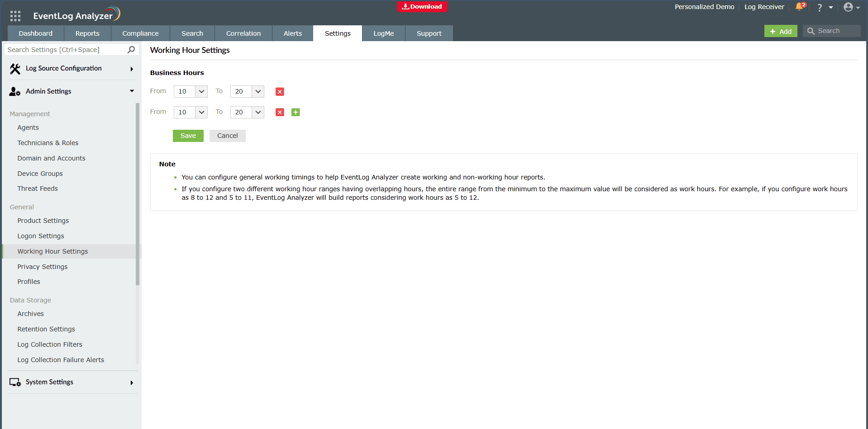This screenshot has width=868, height=429.
Task: Switch to the Search tab
Action: point(192,33)
